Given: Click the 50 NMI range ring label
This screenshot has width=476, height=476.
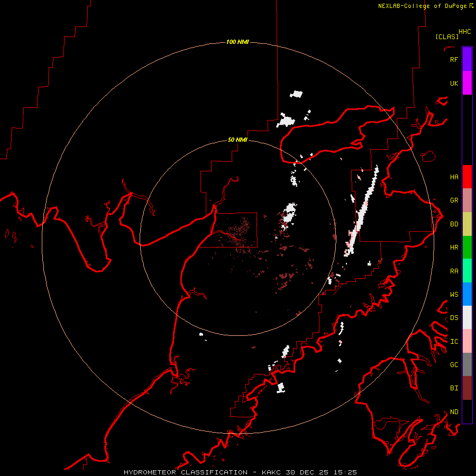Looking at the screenshot, I should pos(237,140).
